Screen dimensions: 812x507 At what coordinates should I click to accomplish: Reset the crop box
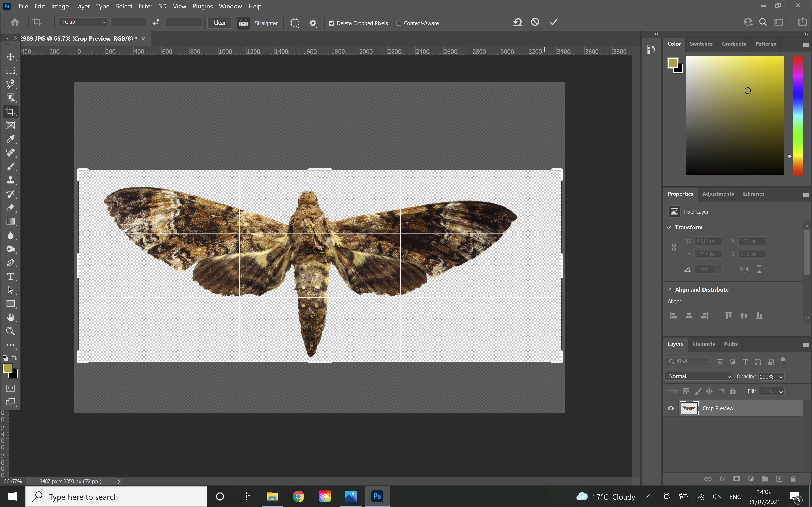[x=517, y=22]
